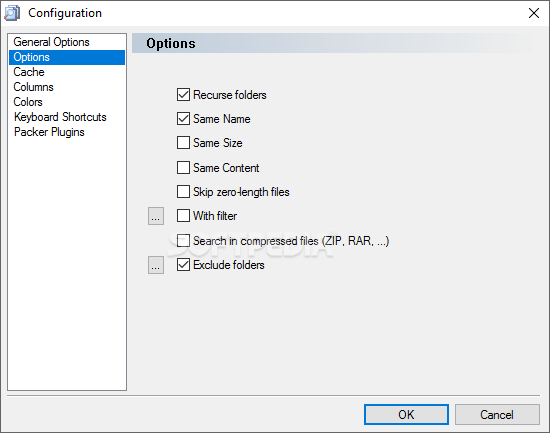Viewport: 550px width, 433px height.
Task: Confirm settings with the OK button
Action: (406, 414)
